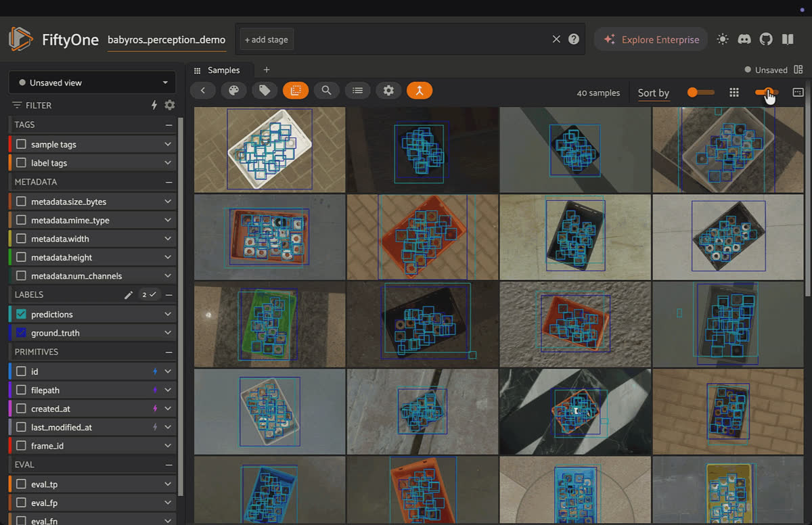Viewport: 812px width, 525px height.
Task: Open the Unsaved view dropdown
Action: 92,83
